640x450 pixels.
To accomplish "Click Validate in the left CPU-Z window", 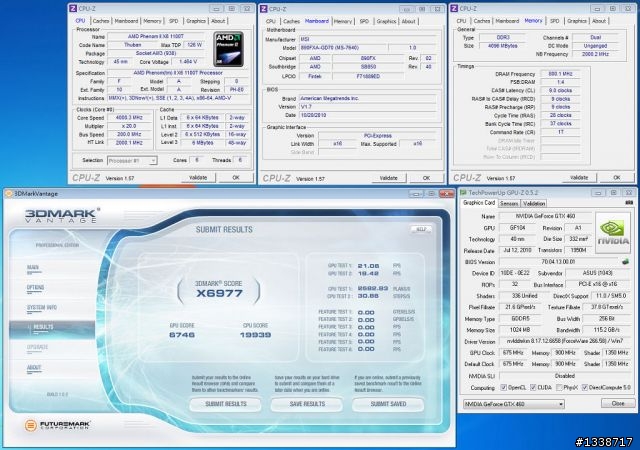I will tap(198, 178).
